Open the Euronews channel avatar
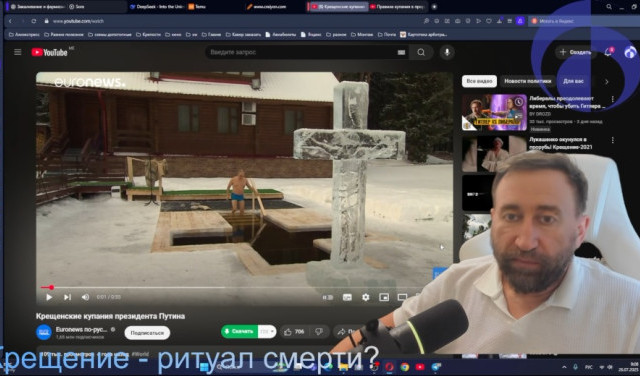 tap(44, 332)
